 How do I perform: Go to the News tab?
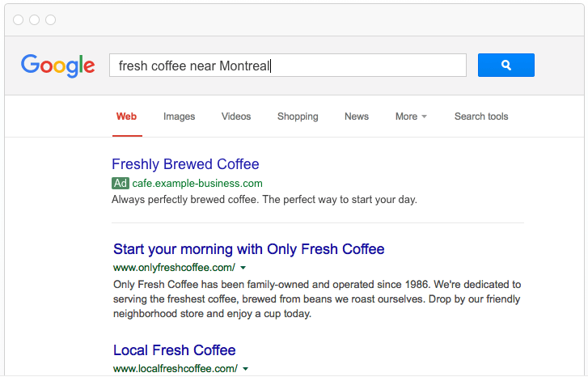coord(357,116)
